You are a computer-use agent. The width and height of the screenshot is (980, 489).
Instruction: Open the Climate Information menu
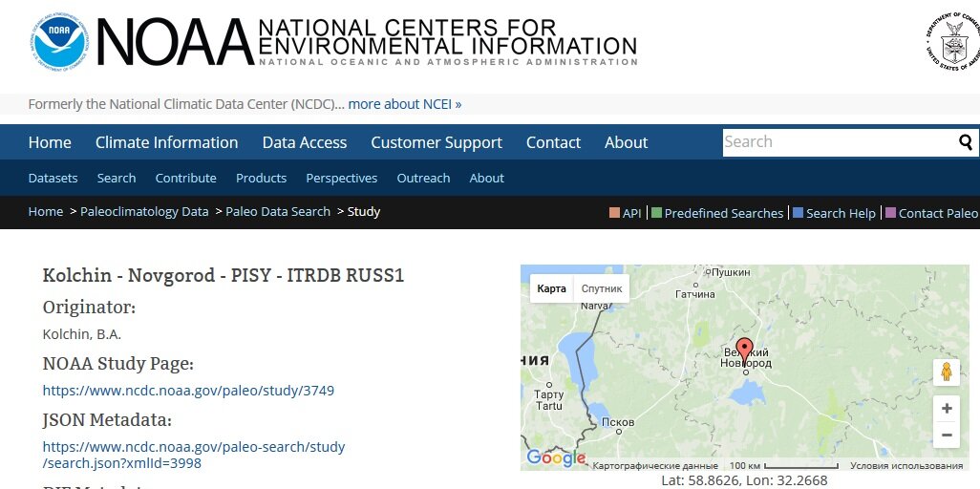[167, 142]
